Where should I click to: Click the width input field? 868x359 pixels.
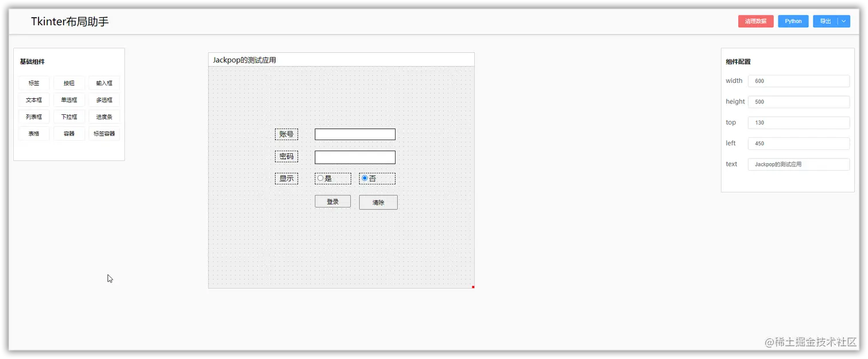tap(799, 81)
